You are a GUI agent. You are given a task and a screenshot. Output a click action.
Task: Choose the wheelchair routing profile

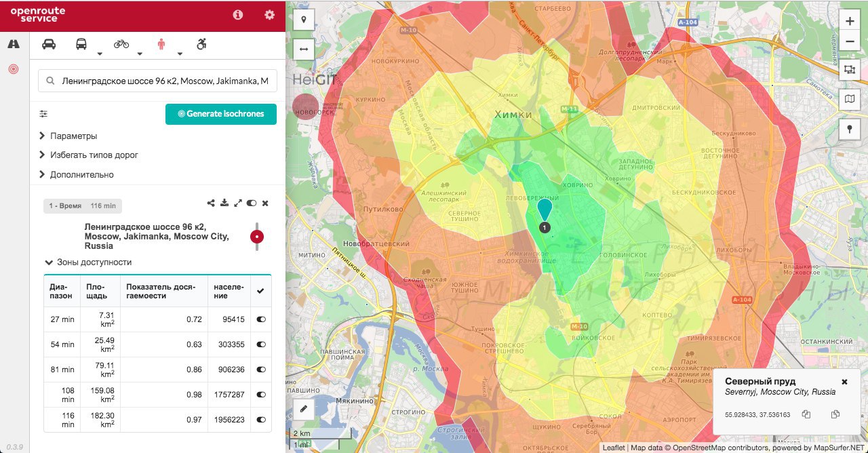tap(201, 44)
